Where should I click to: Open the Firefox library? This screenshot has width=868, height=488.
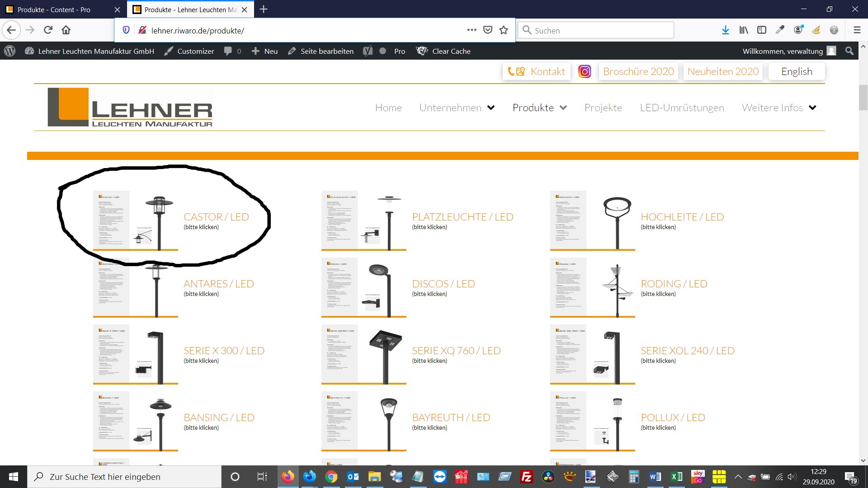tap(744, 30)
